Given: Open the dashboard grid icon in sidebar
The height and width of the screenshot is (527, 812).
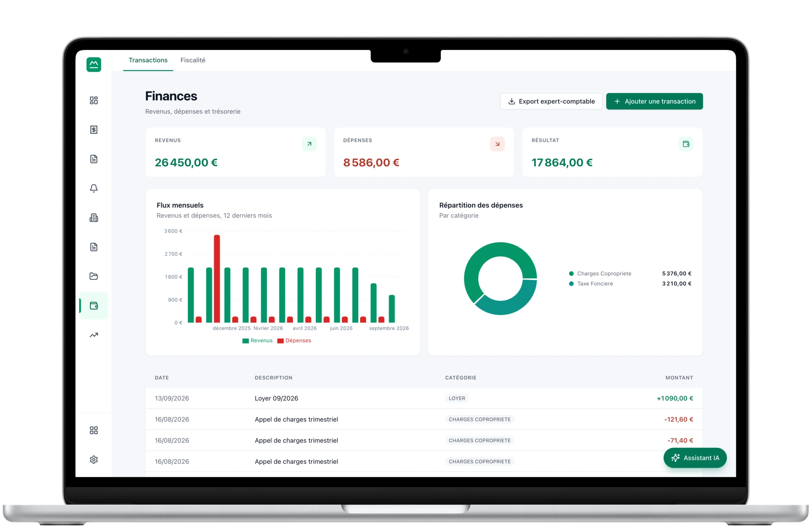Looking at the screenshot, I should tap(94, 100).
